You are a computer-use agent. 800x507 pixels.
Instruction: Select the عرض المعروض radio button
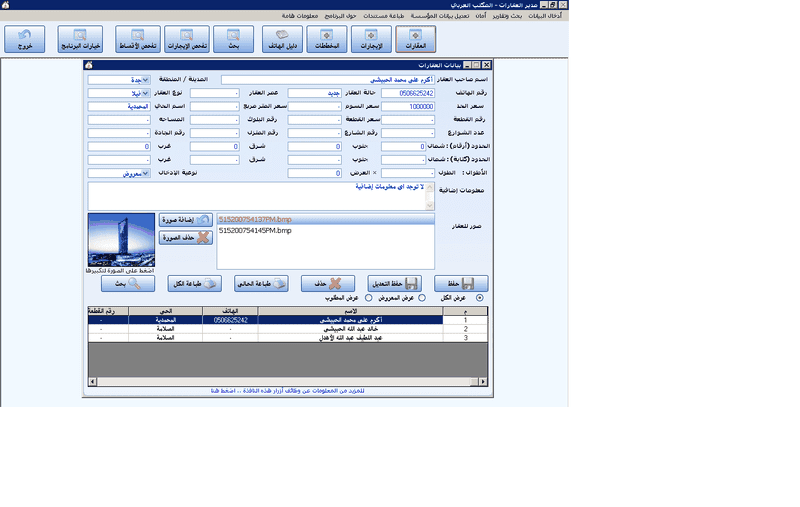tap(421, 298)
